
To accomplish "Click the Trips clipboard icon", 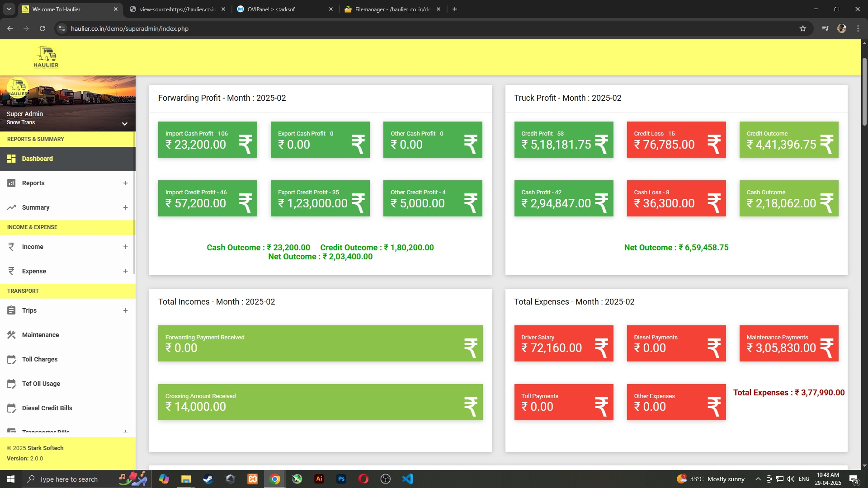I will tap(11, 310).
